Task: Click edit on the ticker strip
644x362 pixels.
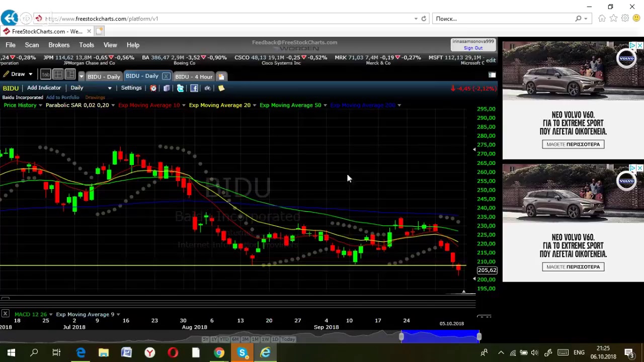Action: [491, 60]
